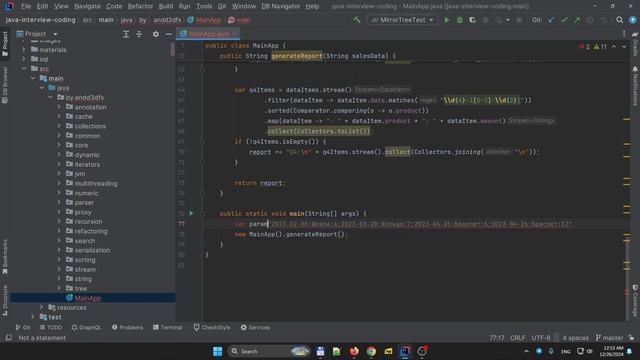Open the Problems tool window

coord(127,327)
